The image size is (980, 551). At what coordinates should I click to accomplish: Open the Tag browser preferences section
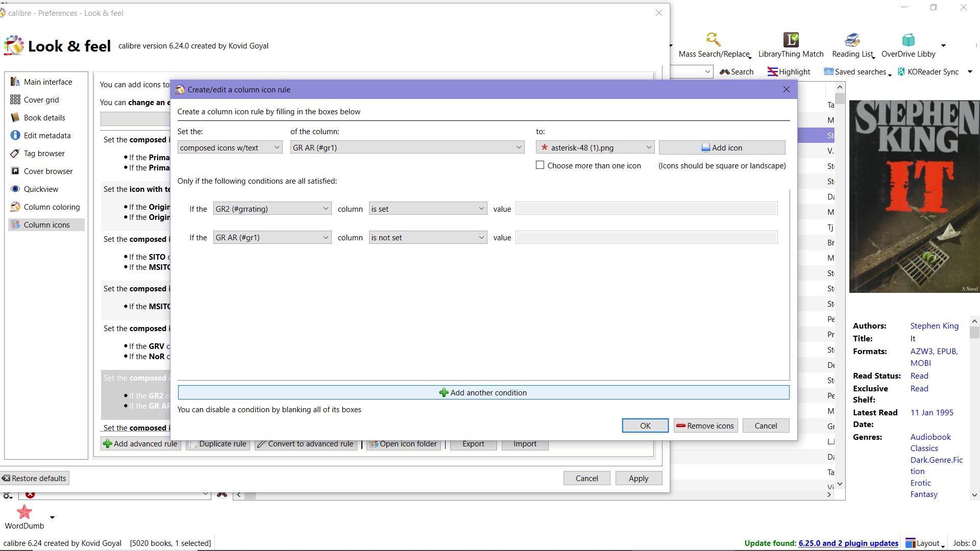[44, 154]
